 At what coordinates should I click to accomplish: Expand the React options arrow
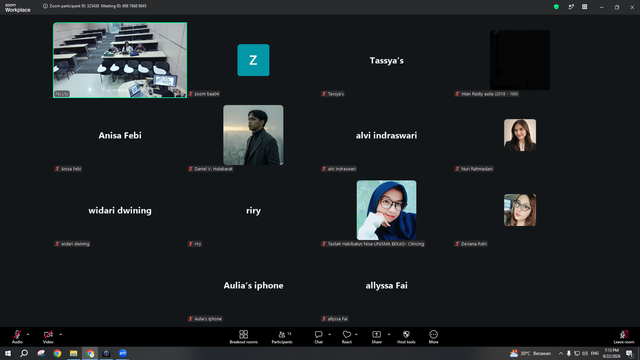point(356,334)
